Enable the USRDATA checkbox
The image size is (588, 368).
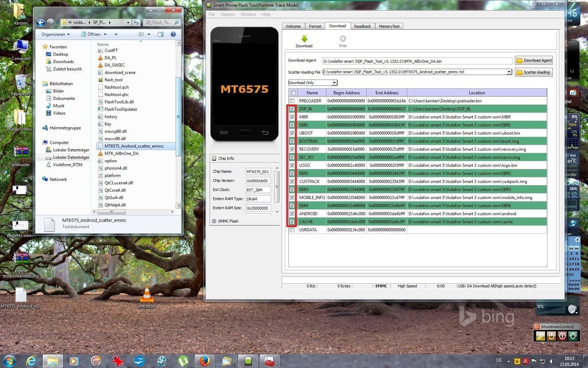pyautogui.click(x=292, y=230)
